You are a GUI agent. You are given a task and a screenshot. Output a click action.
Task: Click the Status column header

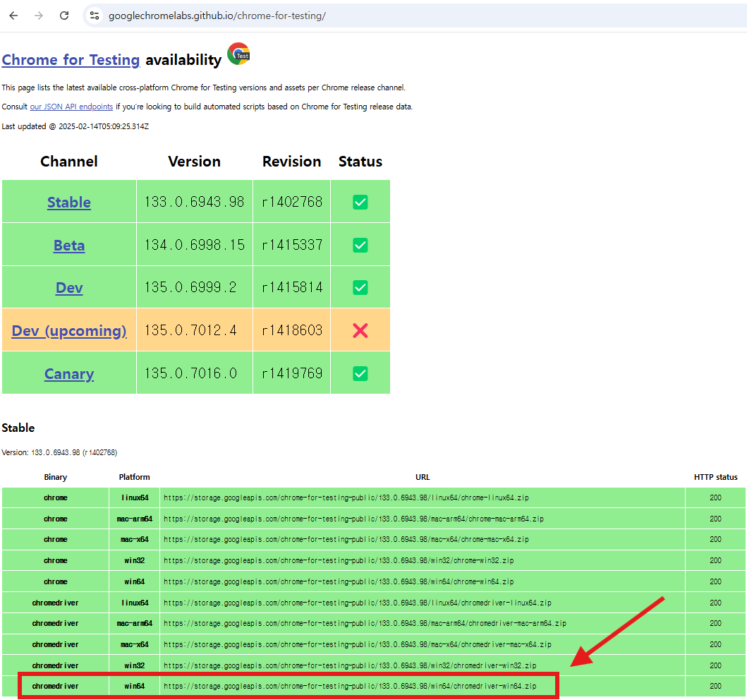360,162
